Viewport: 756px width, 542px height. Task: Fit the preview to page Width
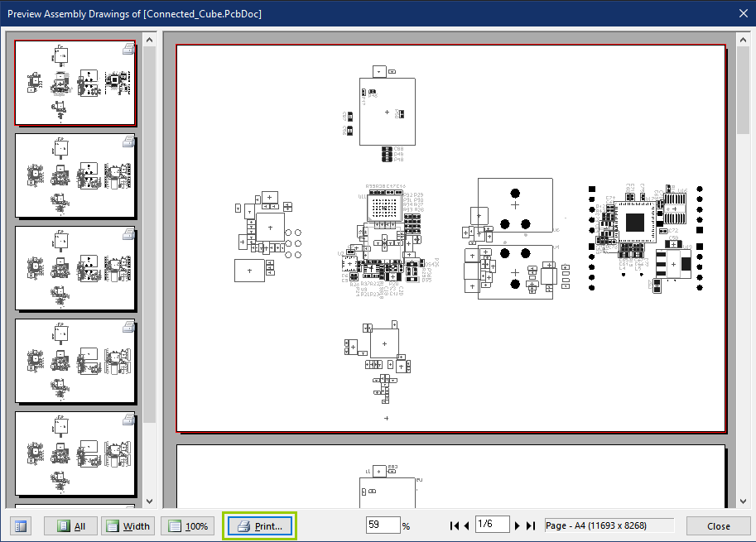pos(128,526)
